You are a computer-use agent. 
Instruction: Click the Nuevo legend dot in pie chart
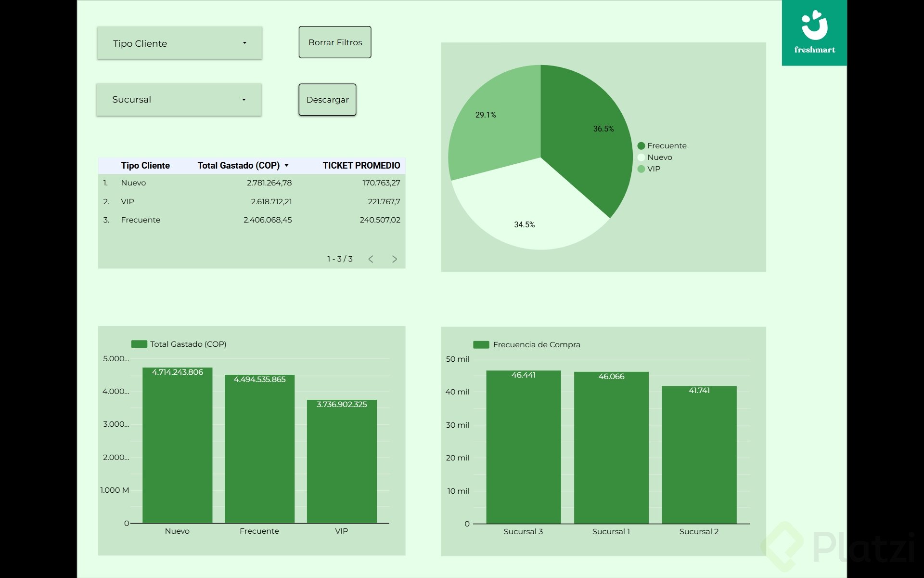[x=641, y=158]
